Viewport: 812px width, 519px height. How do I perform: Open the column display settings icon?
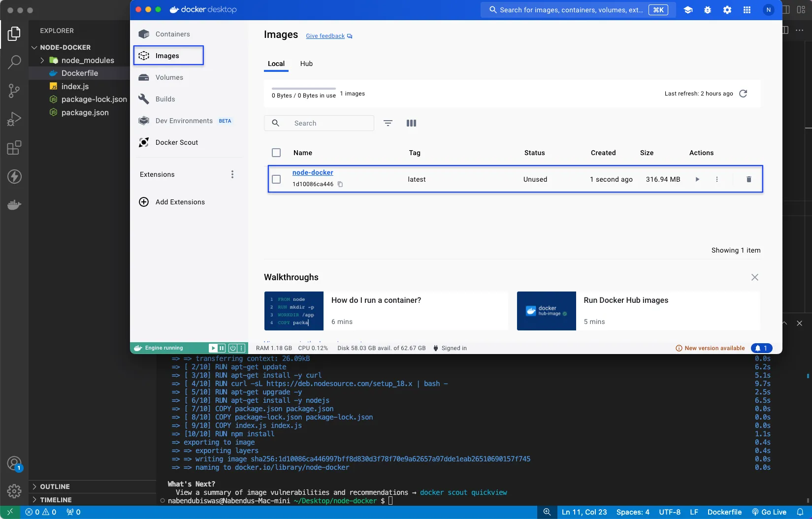pyautogui.click(x=411, y=123)
